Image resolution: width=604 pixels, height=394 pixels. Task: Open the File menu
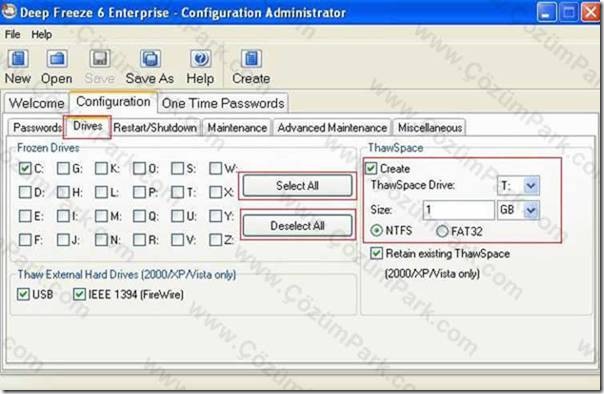point(12,35)
